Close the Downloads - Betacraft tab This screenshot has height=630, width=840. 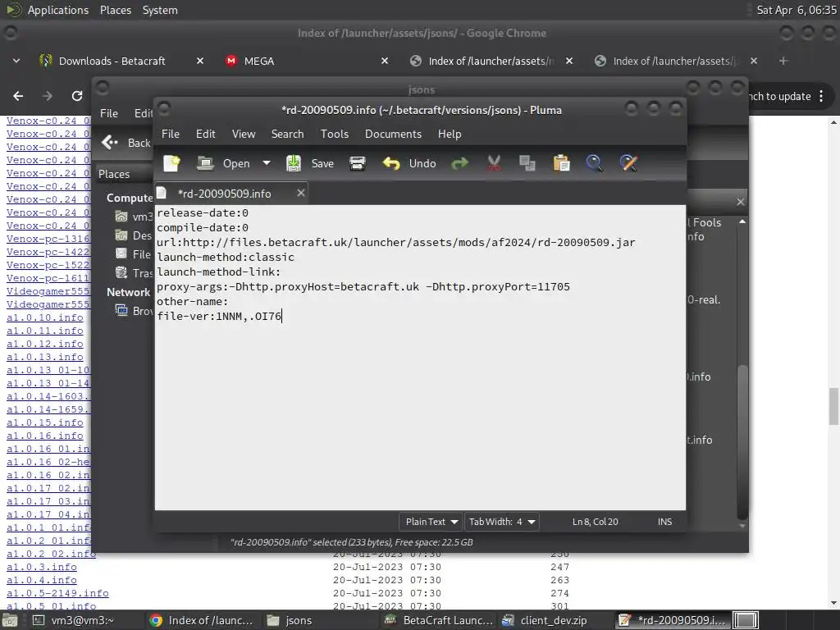(x=200, y=61)
